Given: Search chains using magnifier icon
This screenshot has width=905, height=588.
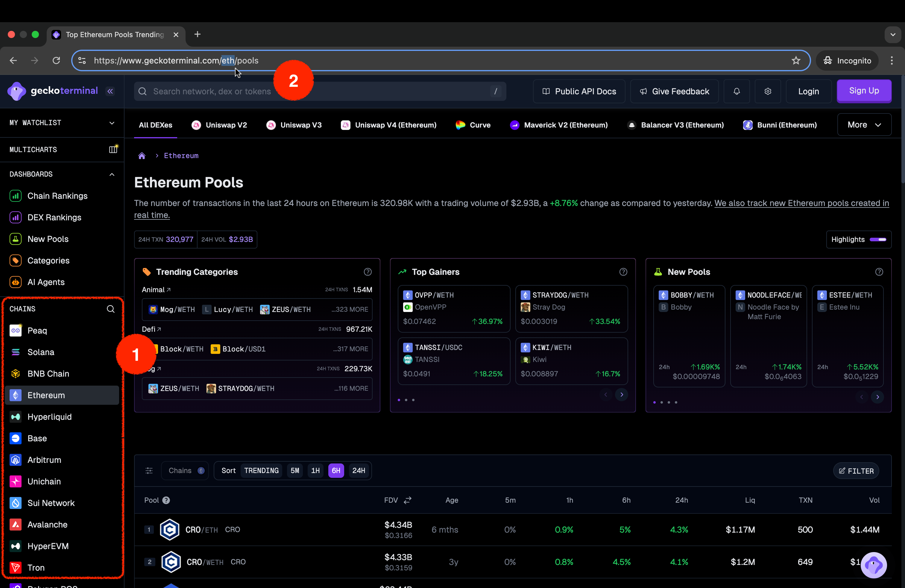Looking at the screenshot, I should 111,309.
